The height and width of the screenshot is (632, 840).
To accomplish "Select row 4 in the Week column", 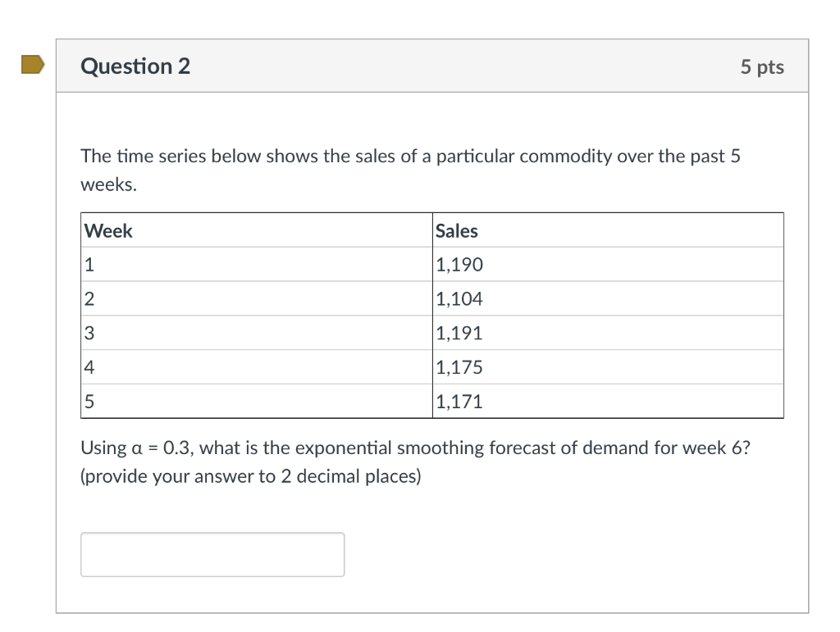I will pyautogui.click(x=87, y=367).
